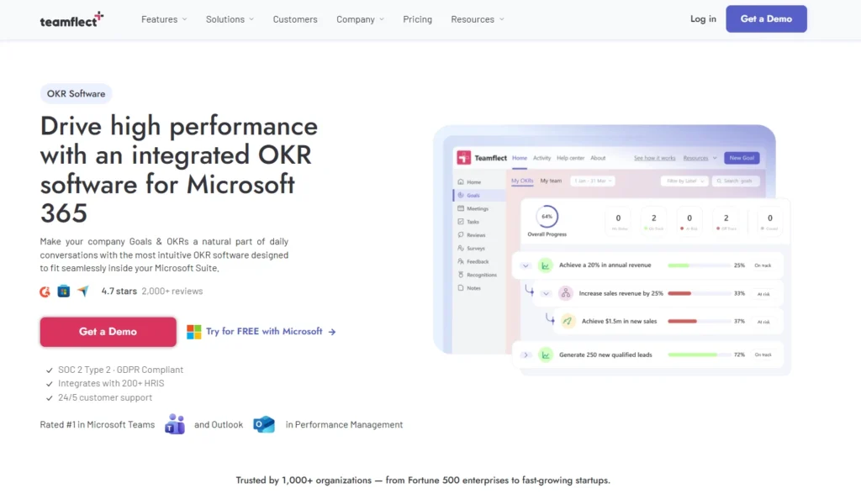This screenshot has height=504, width=861.
Task: Open Notes in the dashboard sidebar
Action: (469, 288)
